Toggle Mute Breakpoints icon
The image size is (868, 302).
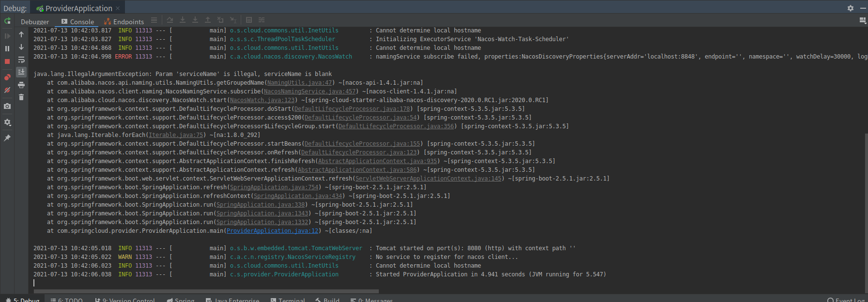point(7,90)
